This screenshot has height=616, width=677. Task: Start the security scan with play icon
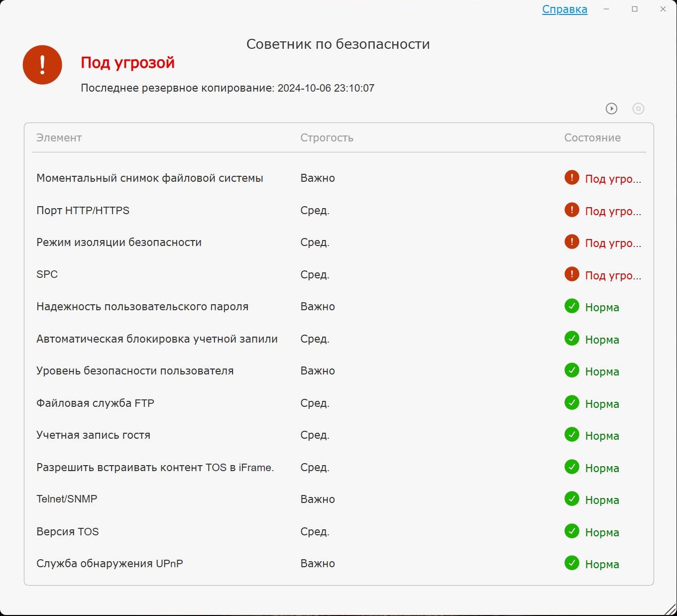pyautogui.click(x=611, y=109)
